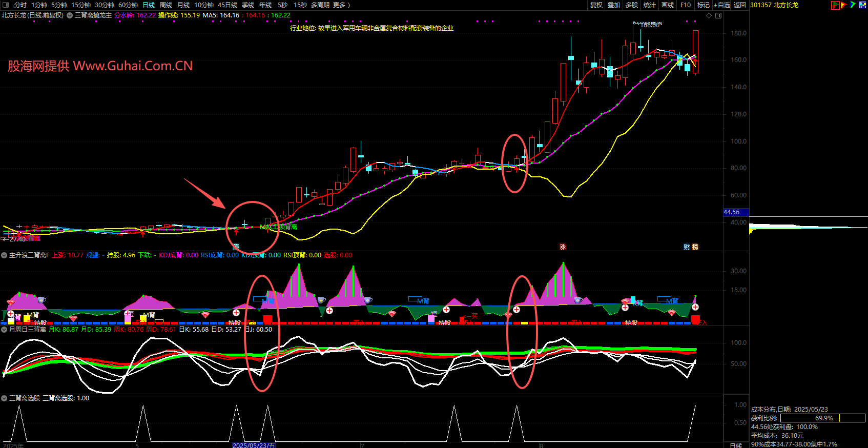Toggle the left panel icon beside 分时
The height and width of the screenshot is (448, 868).
pyautogui.click(x=6, y=5)
